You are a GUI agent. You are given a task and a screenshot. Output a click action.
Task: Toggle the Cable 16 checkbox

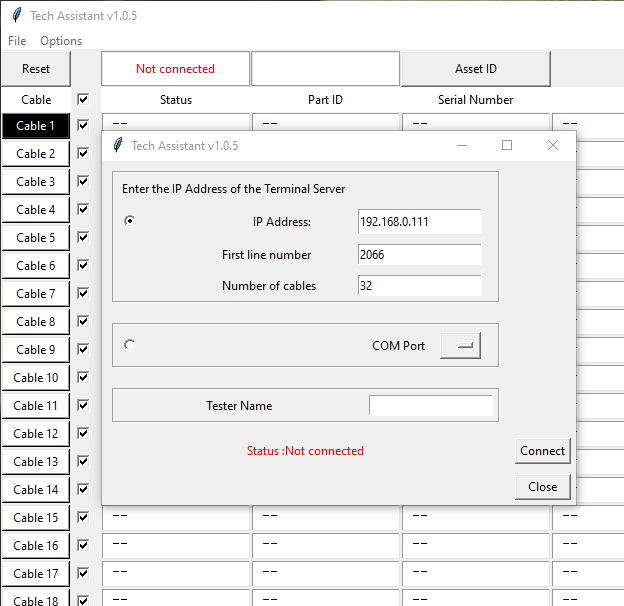83,546
